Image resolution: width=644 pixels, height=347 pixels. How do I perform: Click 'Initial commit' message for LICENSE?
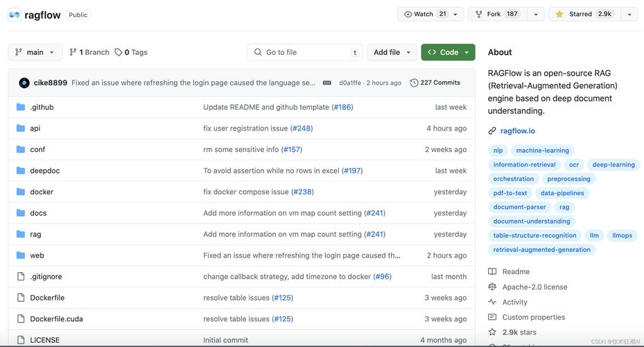225,340
